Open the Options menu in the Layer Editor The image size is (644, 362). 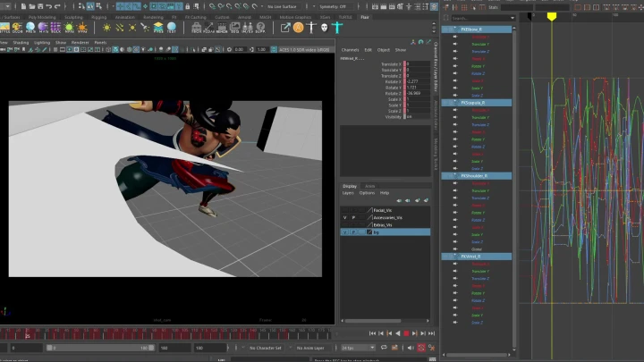367,193
